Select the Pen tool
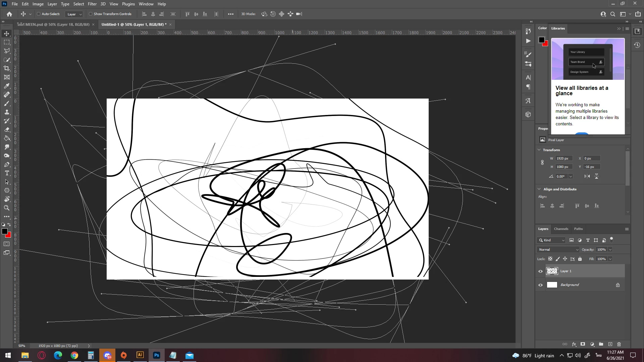Viewport: 644px width, 362px height. coord(7,165)
